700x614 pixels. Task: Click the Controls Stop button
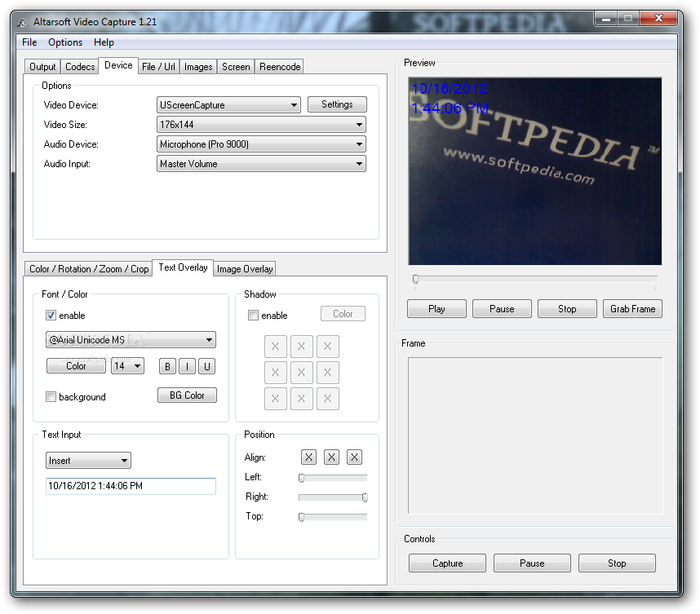(617, 563)
